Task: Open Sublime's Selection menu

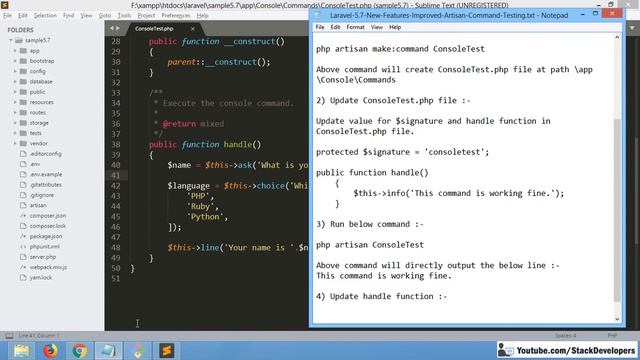Action: point(45,16)
